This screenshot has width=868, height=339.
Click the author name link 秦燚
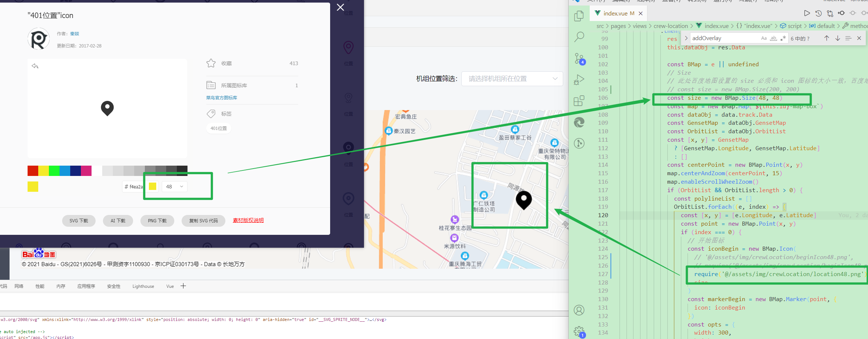[x=75, y=34]
